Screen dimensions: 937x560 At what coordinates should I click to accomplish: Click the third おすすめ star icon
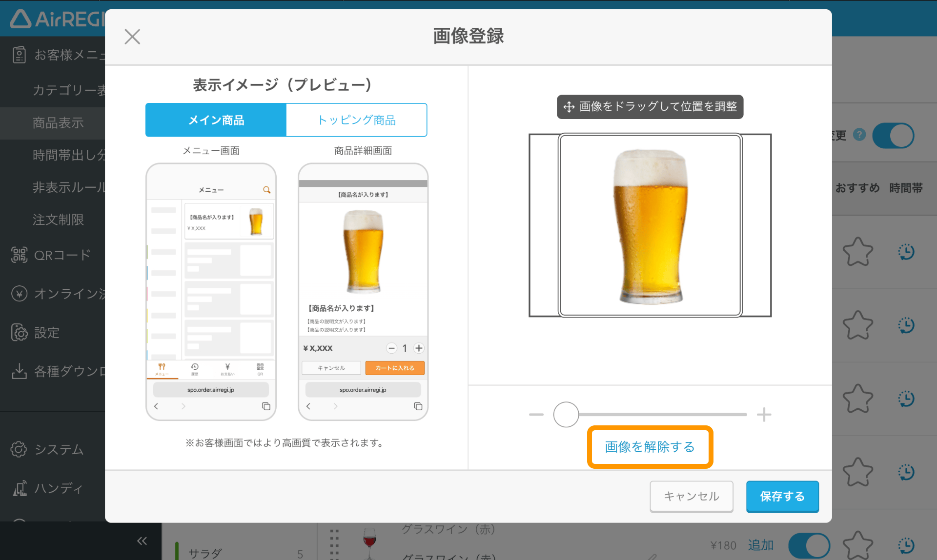[857, 399]
